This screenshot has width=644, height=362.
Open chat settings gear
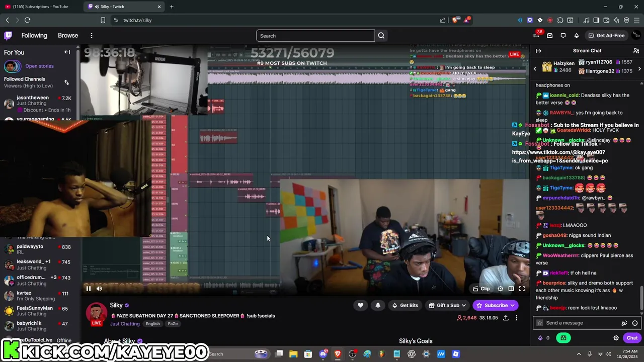(x=616, y=338)
